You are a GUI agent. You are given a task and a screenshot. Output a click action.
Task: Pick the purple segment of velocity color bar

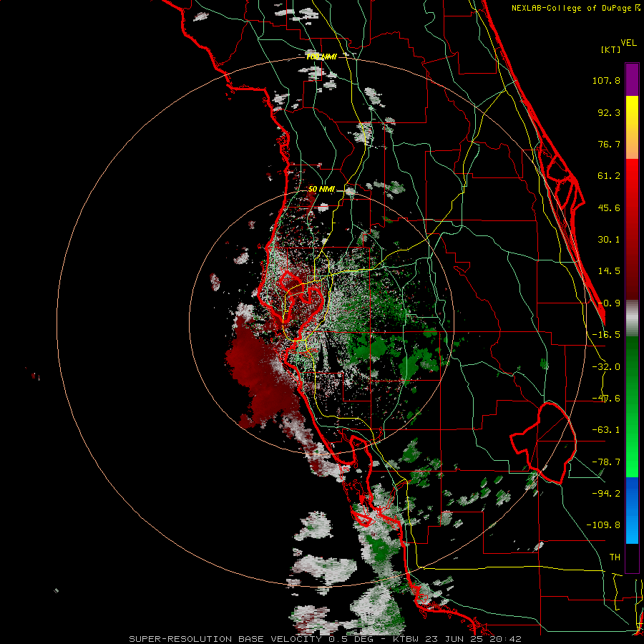632,80
